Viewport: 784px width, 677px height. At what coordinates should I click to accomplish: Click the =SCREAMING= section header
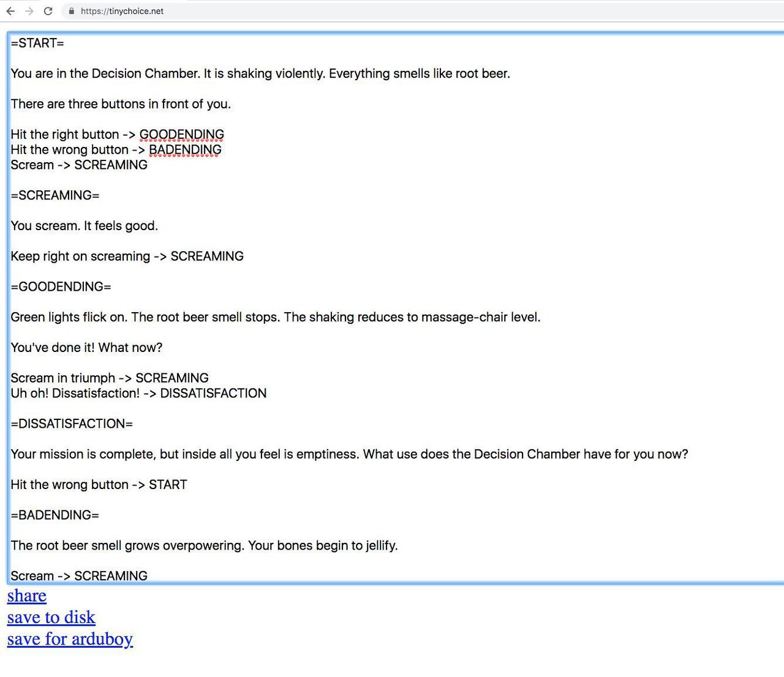click(x=55, y=195)
